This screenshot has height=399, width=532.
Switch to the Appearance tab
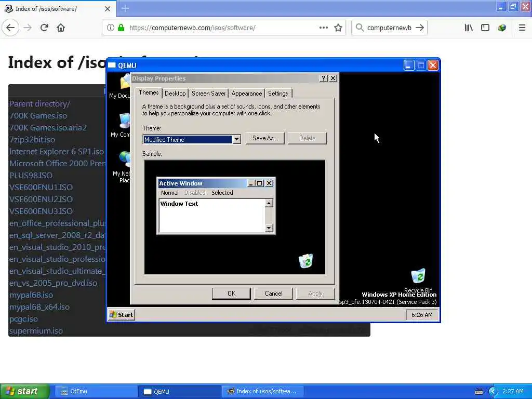coord(247,94)
